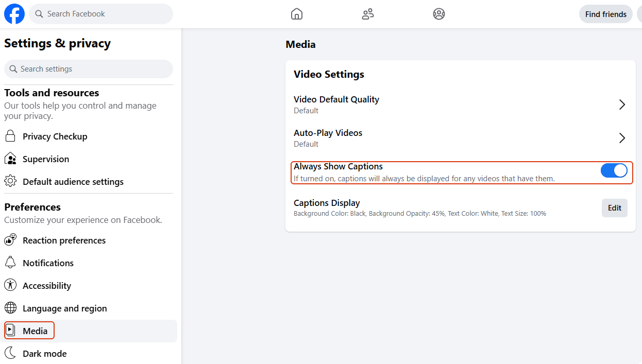
Task: Click the Notifications bell icon
Action: [x=10, y=263]
